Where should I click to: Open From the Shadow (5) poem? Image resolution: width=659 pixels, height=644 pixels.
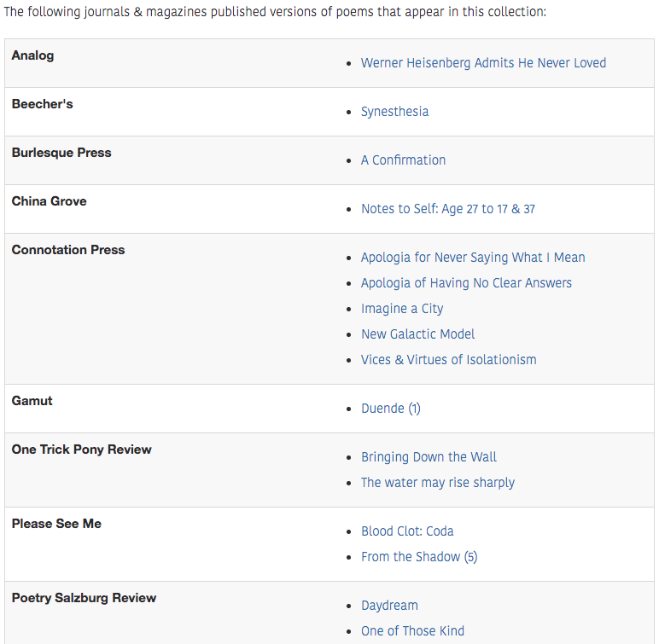(x=419, y=557)
